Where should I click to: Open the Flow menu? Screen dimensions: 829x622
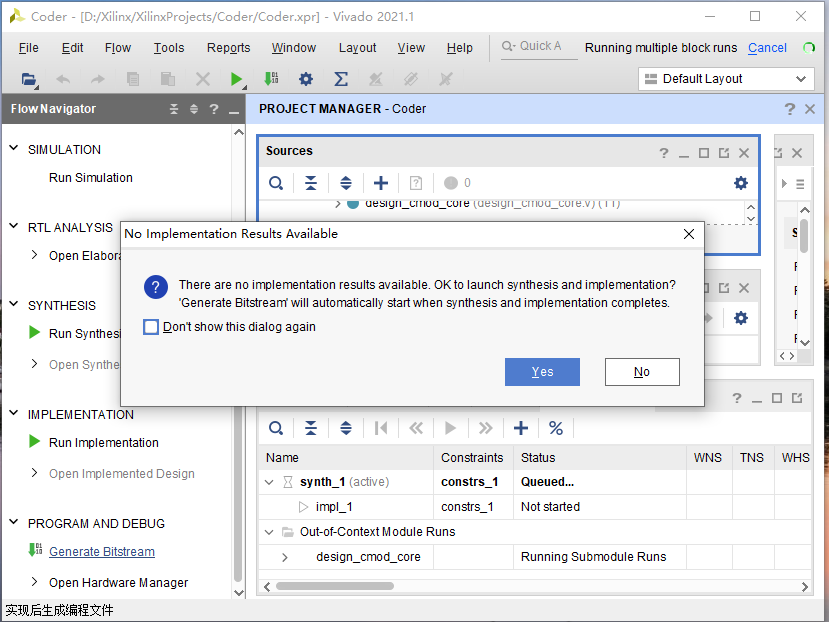click(117, 48)
